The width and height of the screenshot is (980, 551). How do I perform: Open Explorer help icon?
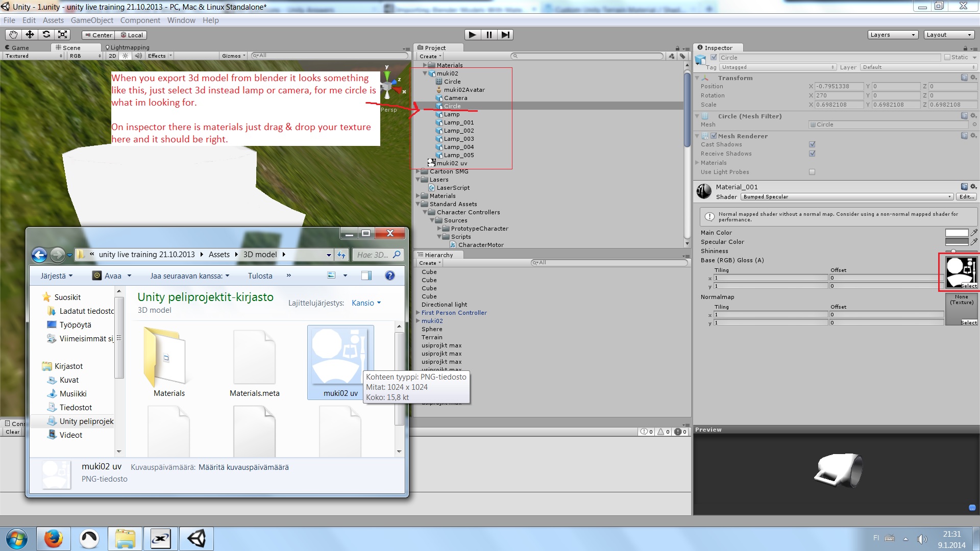pos(389,275)
